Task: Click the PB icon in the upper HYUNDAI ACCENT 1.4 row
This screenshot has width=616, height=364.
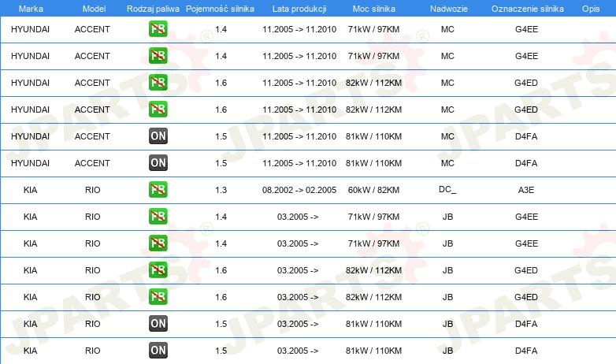Action: (158, 28)
